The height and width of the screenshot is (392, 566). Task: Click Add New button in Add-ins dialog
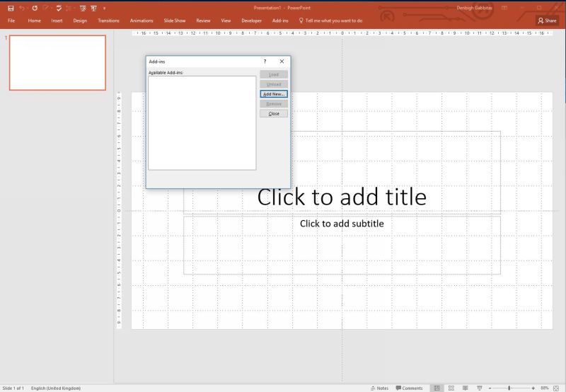(274, 94)
